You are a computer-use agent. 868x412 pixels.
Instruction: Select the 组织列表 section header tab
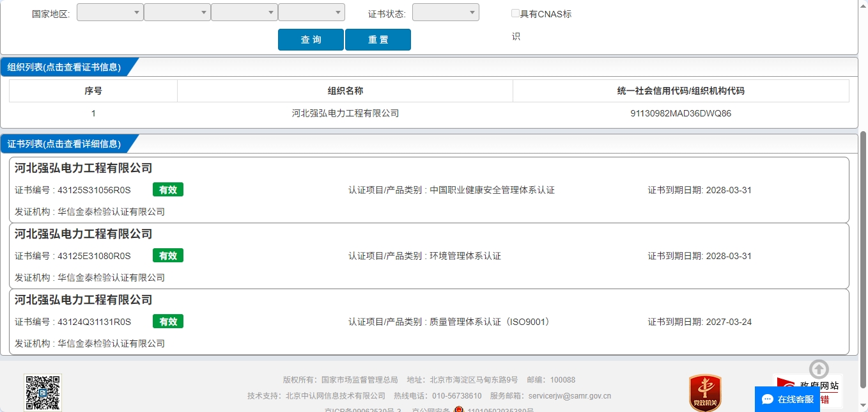(x=64, y=67)
